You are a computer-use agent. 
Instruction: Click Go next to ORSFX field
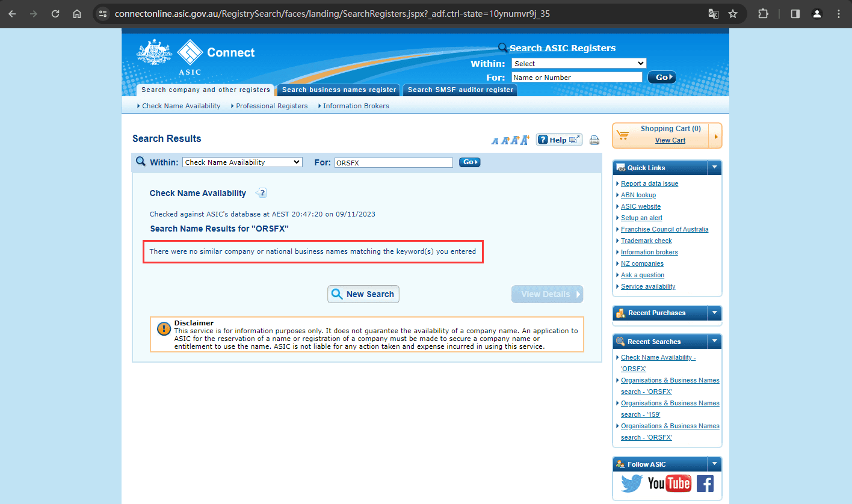pos(469,162)
